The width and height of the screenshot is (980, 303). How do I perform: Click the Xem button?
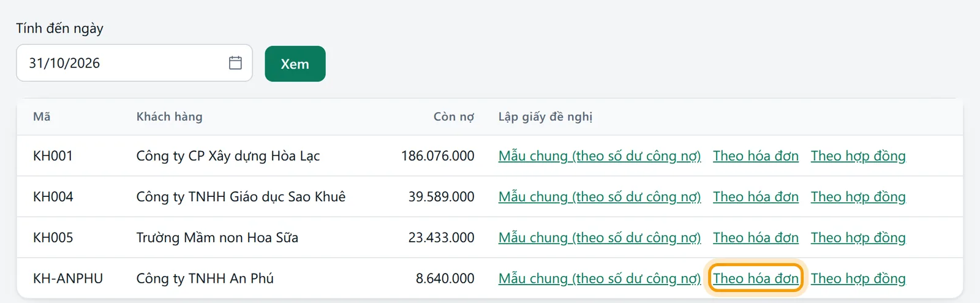click(295, 64)
